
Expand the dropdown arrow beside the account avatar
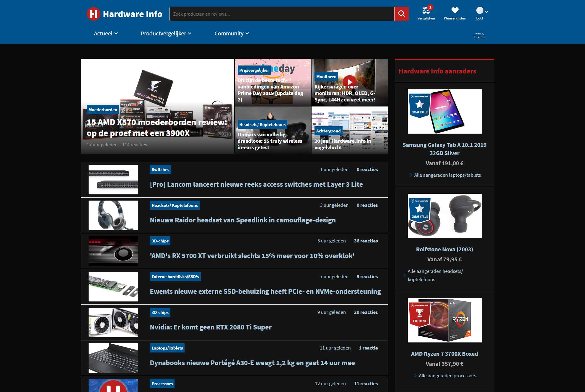[x=487, y=11]
